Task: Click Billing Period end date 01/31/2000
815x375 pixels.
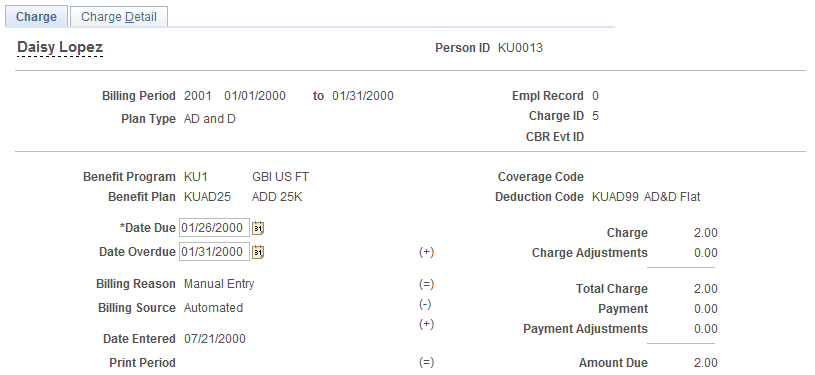Action: pos(363,96)
